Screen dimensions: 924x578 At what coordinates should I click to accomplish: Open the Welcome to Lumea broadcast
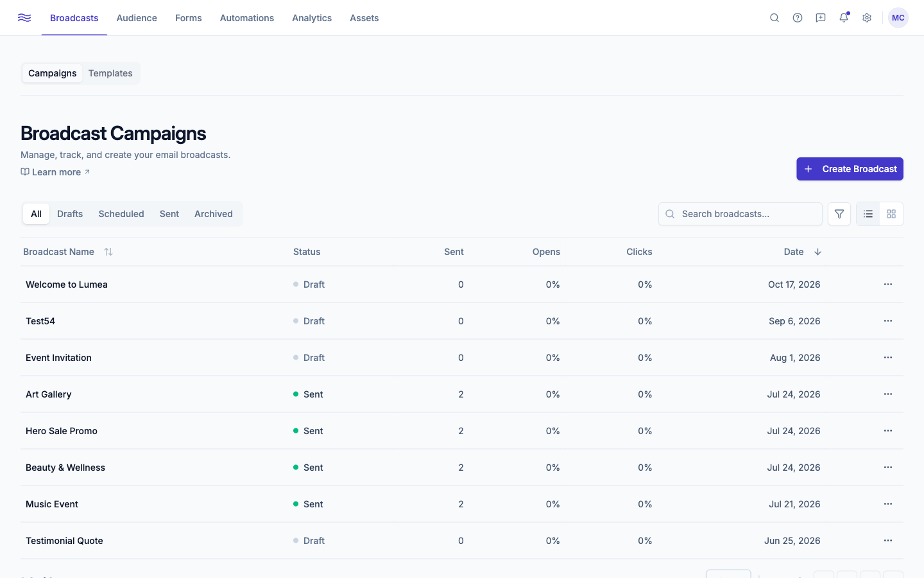pyautogui.click(x=67, y=285)
